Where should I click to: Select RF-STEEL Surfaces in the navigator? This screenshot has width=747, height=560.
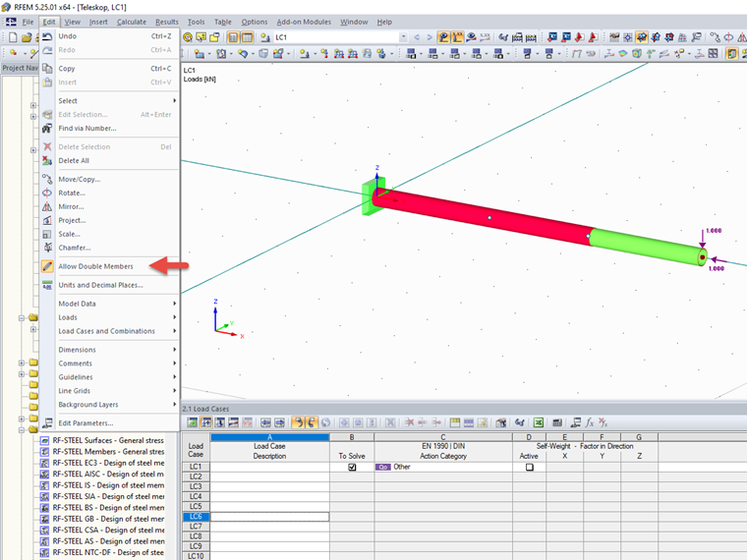click(x=108, y=440)
